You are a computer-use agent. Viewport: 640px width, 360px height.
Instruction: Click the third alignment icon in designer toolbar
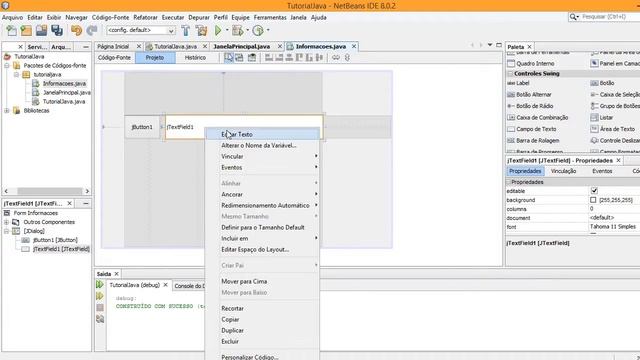pyautogui.click(x=289, y=58)
